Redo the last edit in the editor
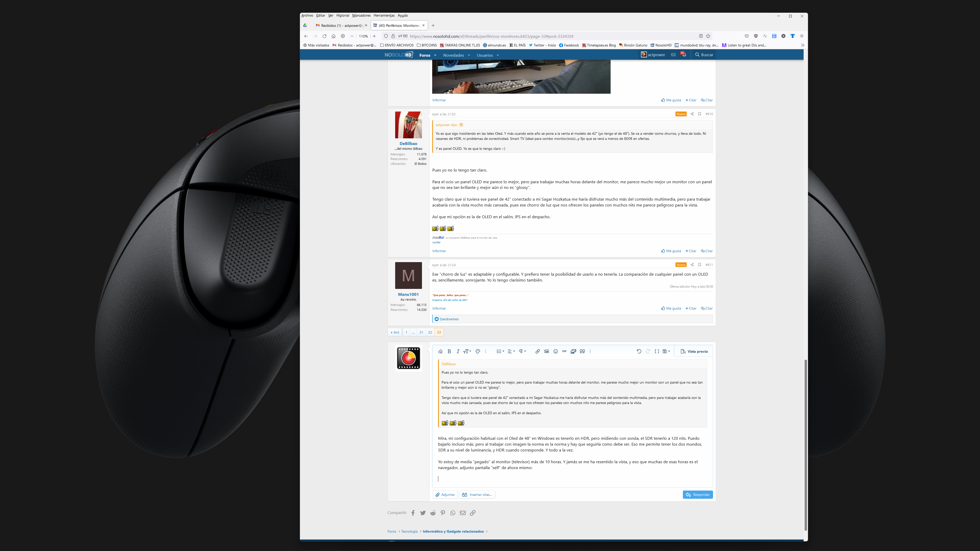Viewport: 980px width, 551px height. tap(648, 351)
